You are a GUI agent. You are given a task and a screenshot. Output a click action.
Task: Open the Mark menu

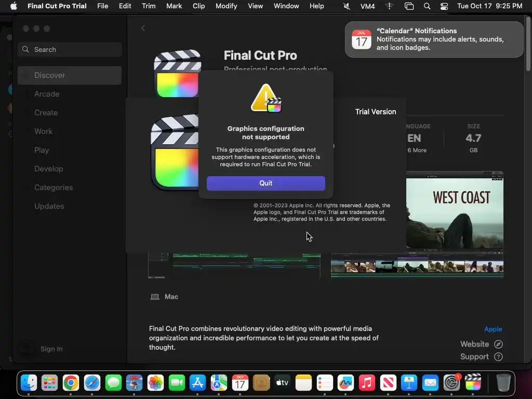tap(174, 6)
